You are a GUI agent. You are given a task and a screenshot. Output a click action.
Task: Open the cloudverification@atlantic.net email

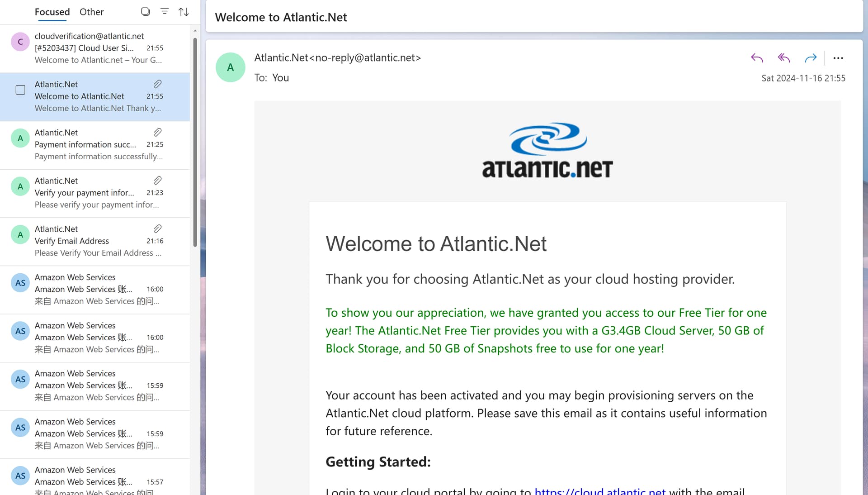click(95, 48)
